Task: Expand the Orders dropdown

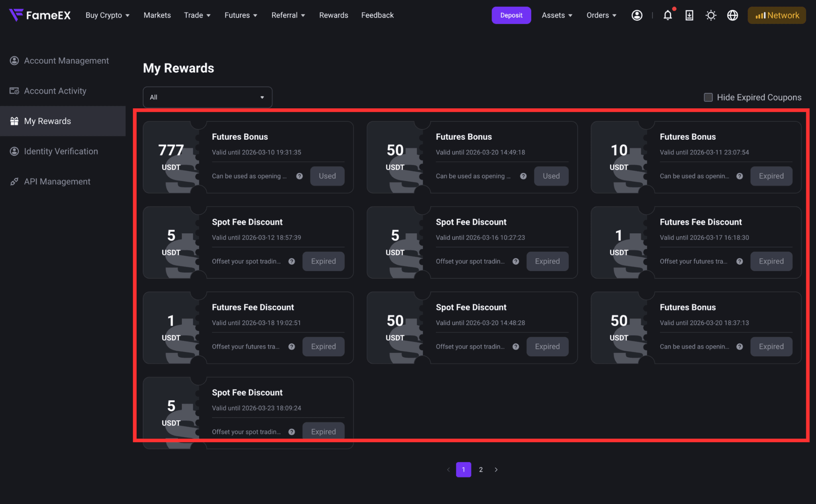Action: click(602, 15)
